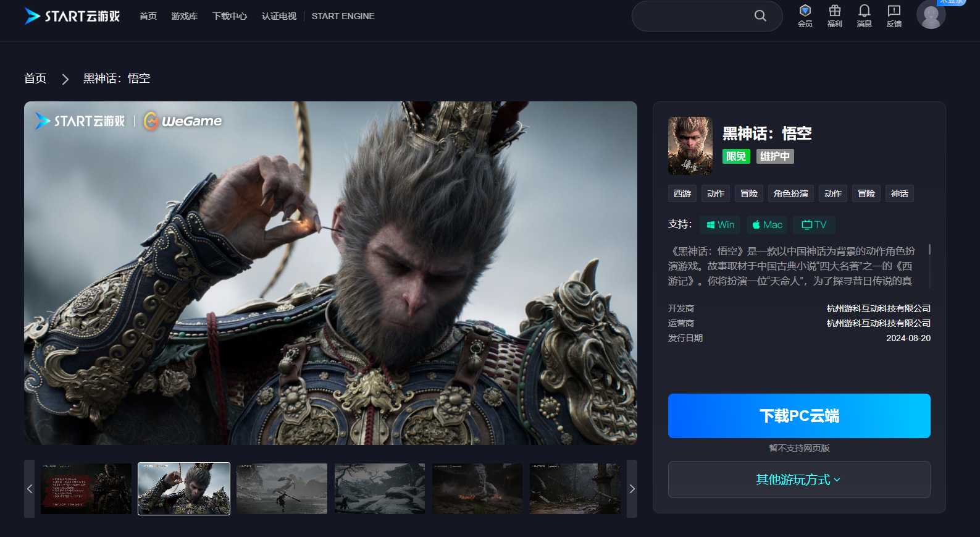Click the 首页 breadcrumb link
The height and width of the screenshot is (537, 980).
coord(35,78)
